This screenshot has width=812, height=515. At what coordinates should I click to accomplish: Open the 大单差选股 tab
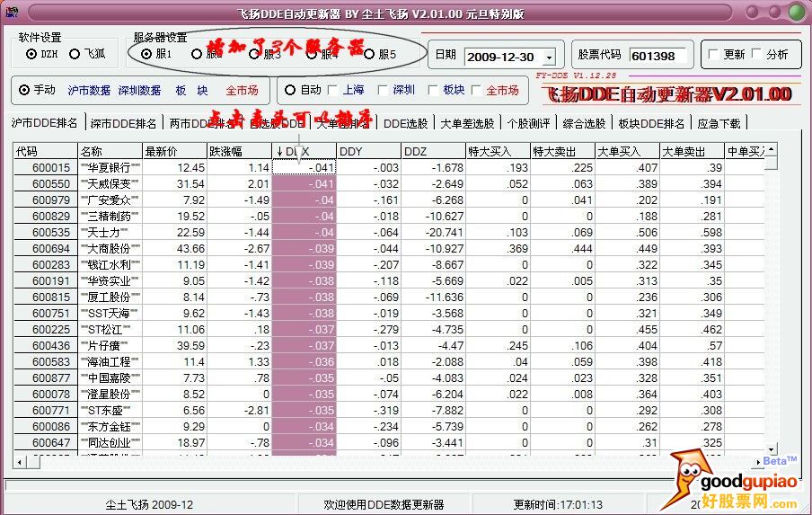click(x=467, y=123)
